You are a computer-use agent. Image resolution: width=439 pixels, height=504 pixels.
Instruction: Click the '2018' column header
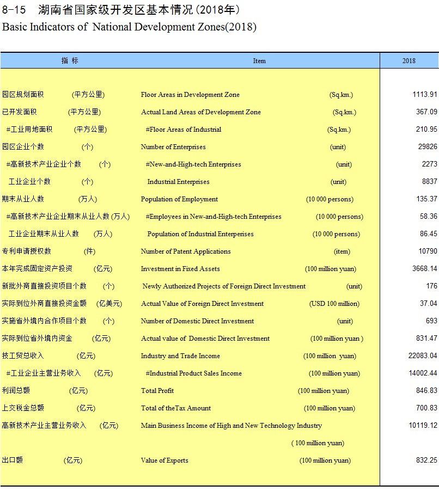pos(408,61)
